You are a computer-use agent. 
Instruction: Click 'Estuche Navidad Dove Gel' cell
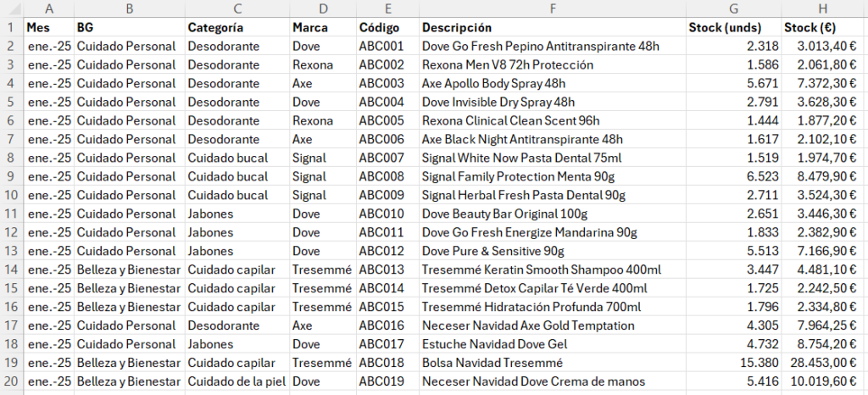coord(553,344)
